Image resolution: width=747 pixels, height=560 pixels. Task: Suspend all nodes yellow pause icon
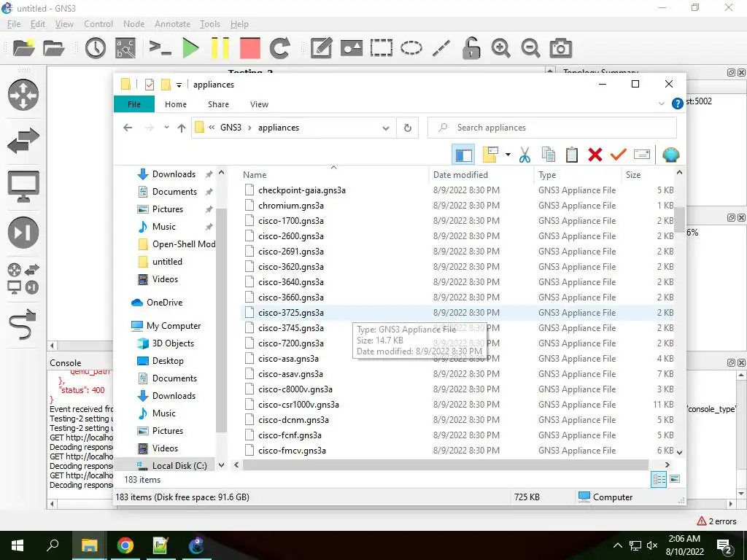pos(220,48)
